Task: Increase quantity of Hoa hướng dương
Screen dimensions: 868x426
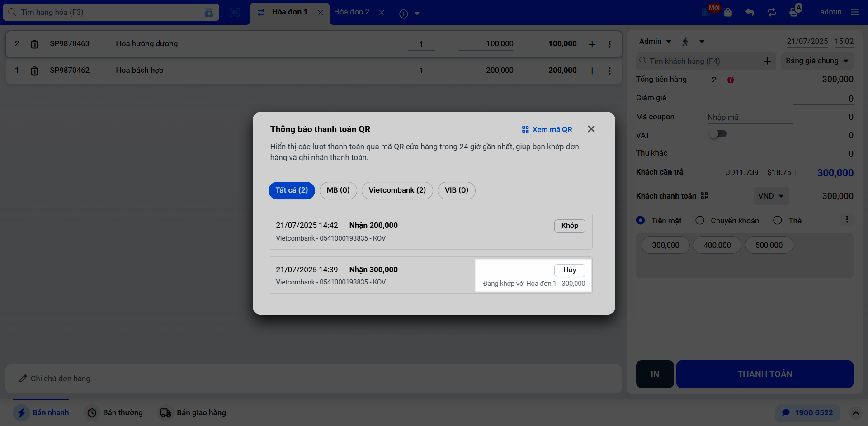Action: point(592,44)
